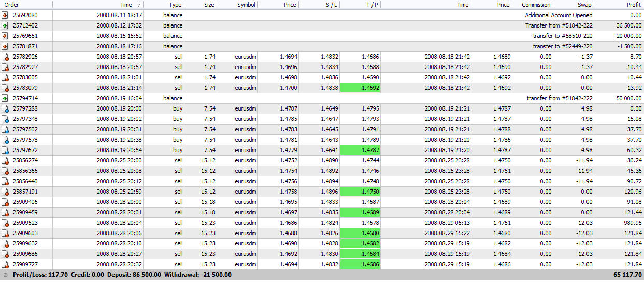Click the 120.96 profit value
This screenshot has width=644, height=287.
[x=633, y=192]
